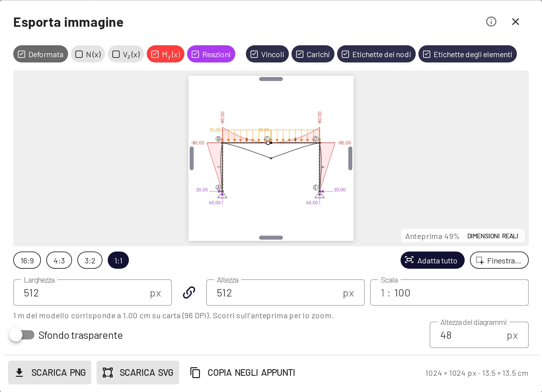Toggle Etichette degli elementi chip
The width and height of the screenshot is (542, 392).
468,54
